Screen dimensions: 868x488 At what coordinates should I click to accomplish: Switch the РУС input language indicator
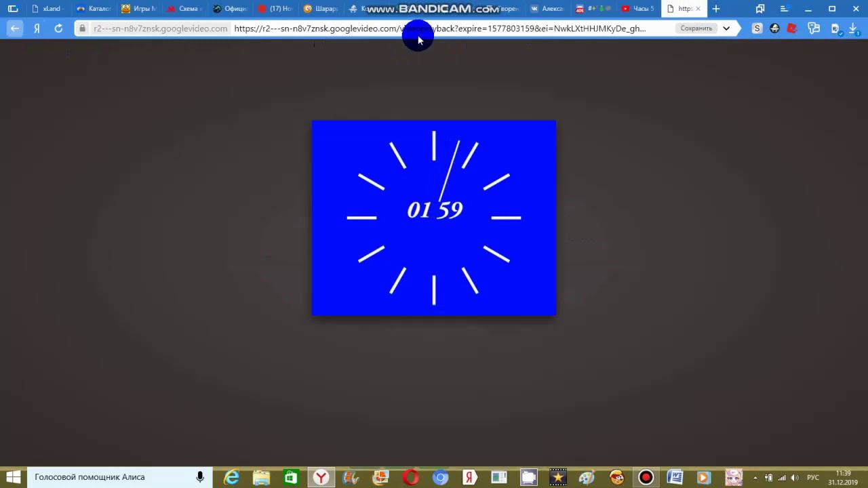(812, 478)
